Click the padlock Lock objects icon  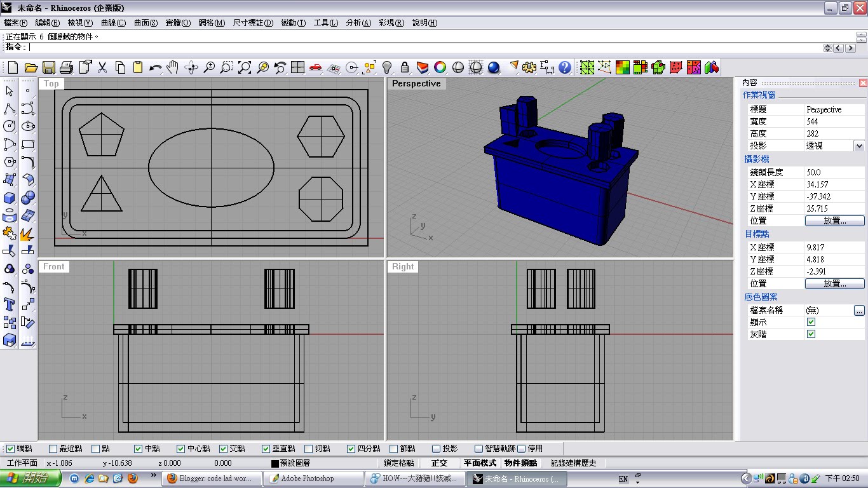tap(404, 67)
